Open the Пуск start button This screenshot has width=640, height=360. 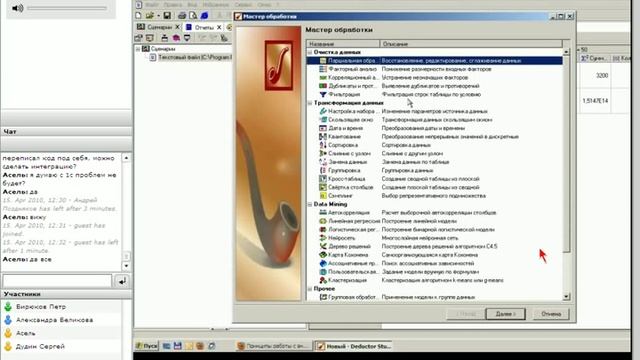pos(147,346)
